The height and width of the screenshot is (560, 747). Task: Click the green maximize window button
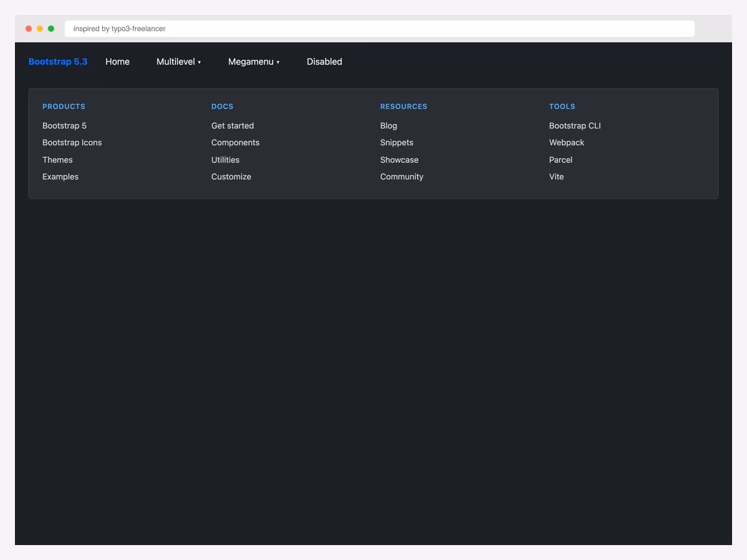(51, 29)
